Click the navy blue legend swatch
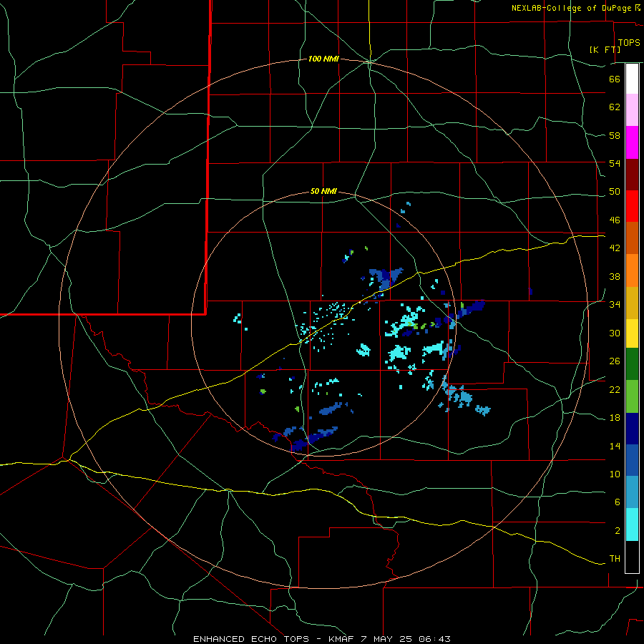Image resolution: width=644 pixels, height=644 pixels. (632, 429)
